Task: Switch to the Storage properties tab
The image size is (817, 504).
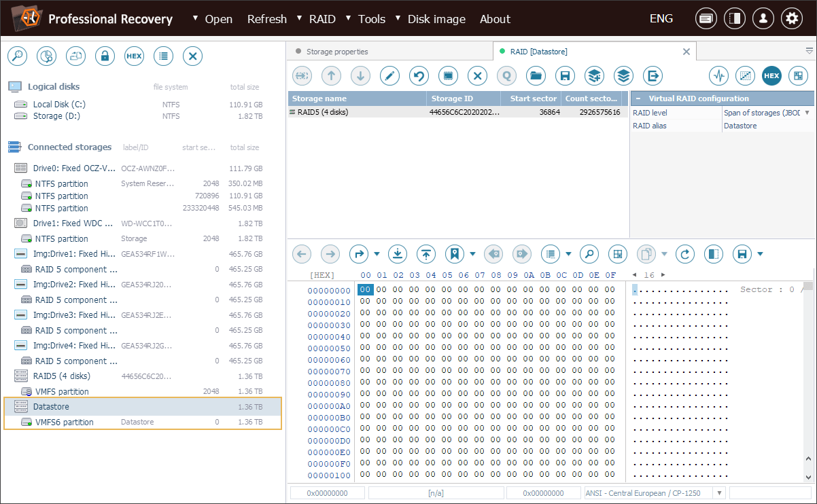Action: [336, 52]
